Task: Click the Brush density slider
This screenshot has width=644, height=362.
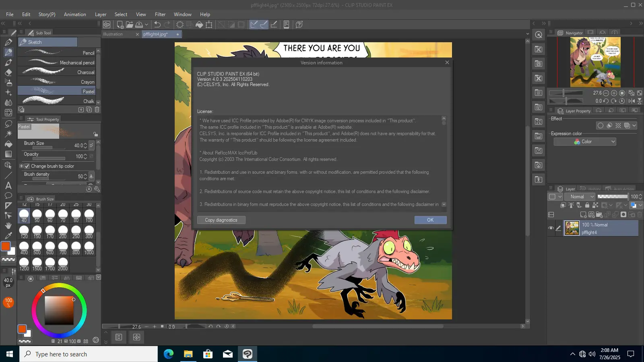Action: coord(49,179)
